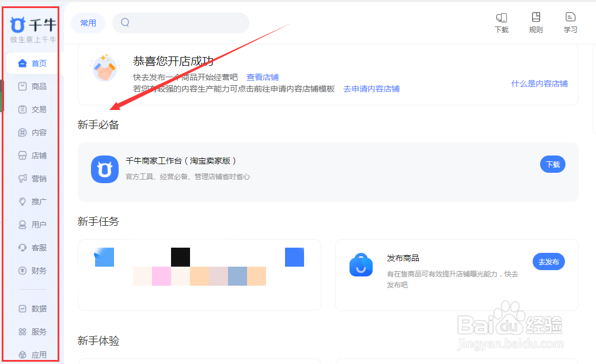The width and height of the screenshot is (596, 364).
Task: Click the 推广 promotion bulb icon
Action: click(22, 202)
